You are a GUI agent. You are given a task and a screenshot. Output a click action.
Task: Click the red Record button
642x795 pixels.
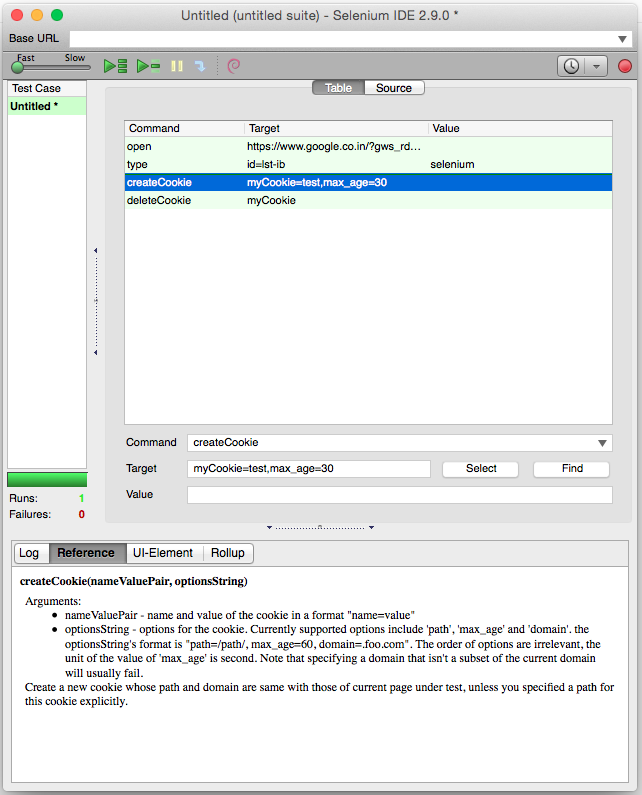click(625, 66)
